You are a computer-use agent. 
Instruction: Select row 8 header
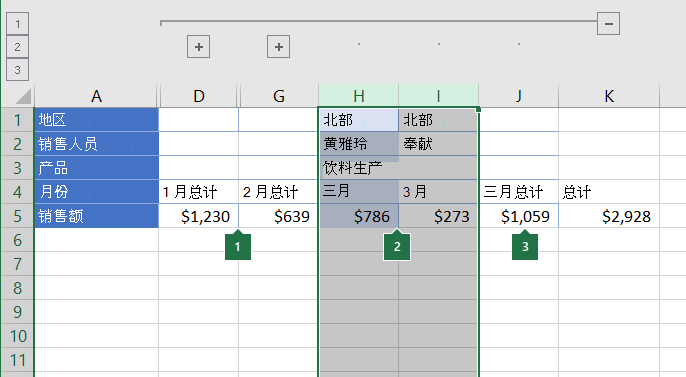click(18, 288)
